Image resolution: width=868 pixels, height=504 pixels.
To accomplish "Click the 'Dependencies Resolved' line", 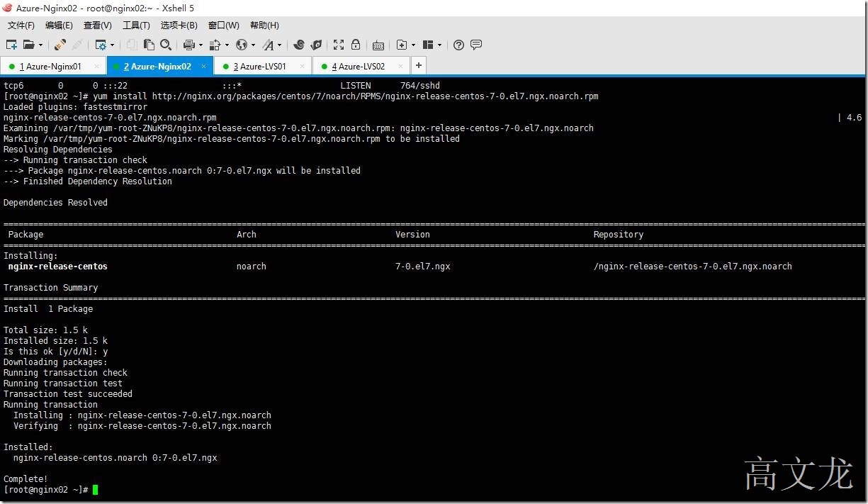I will pos(56,203).
